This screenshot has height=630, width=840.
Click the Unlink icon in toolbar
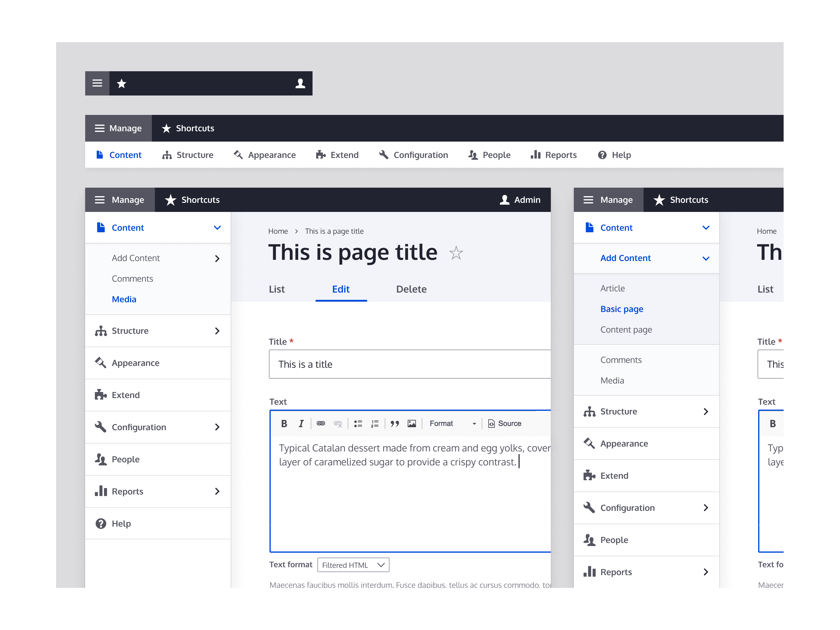point(339,423)
